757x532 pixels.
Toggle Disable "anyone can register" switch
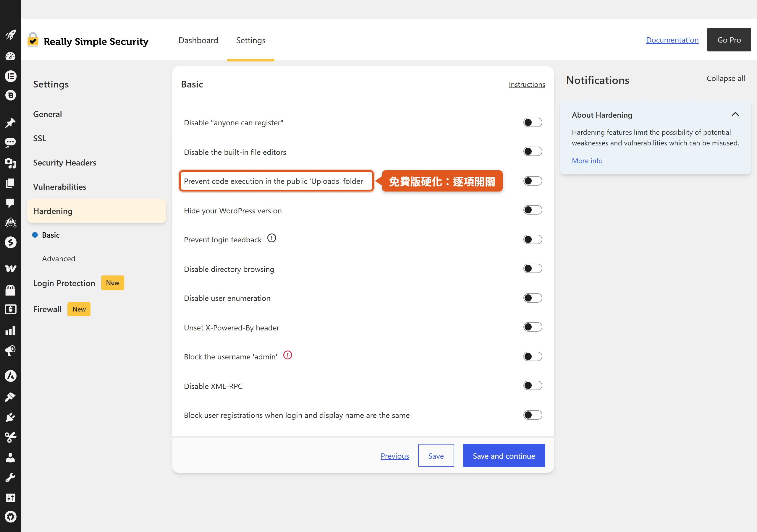[x=533, y=123]
